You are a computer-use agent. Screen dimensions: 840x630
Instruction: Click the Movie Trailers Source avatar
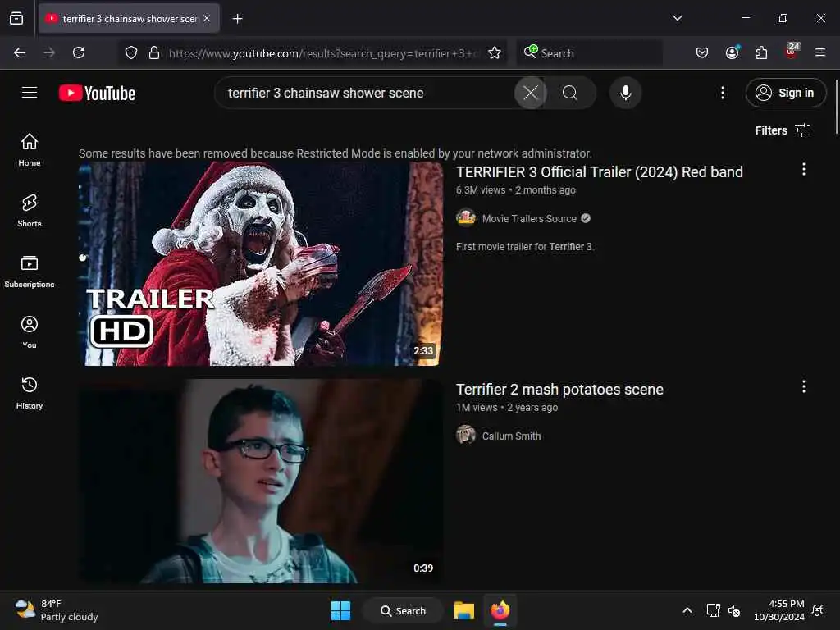click(x=466, y=218)
